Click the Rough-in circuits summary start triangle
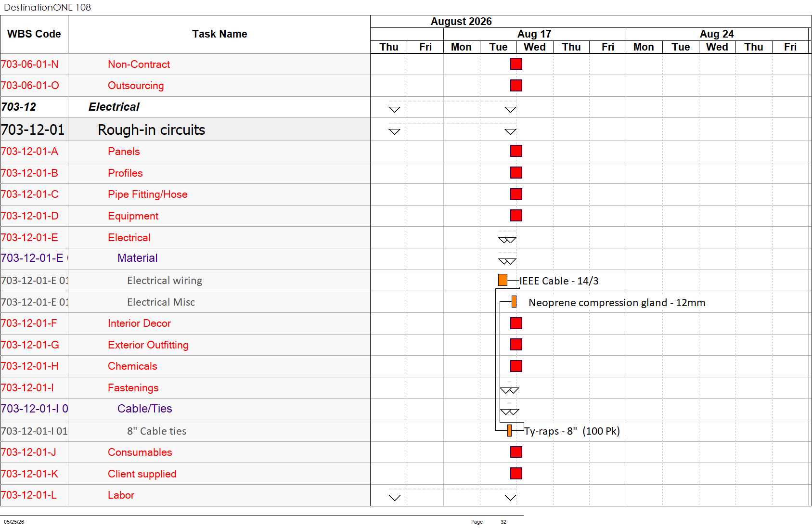The height and width of the screenshot is (528, 812). (x=394, y=132)
